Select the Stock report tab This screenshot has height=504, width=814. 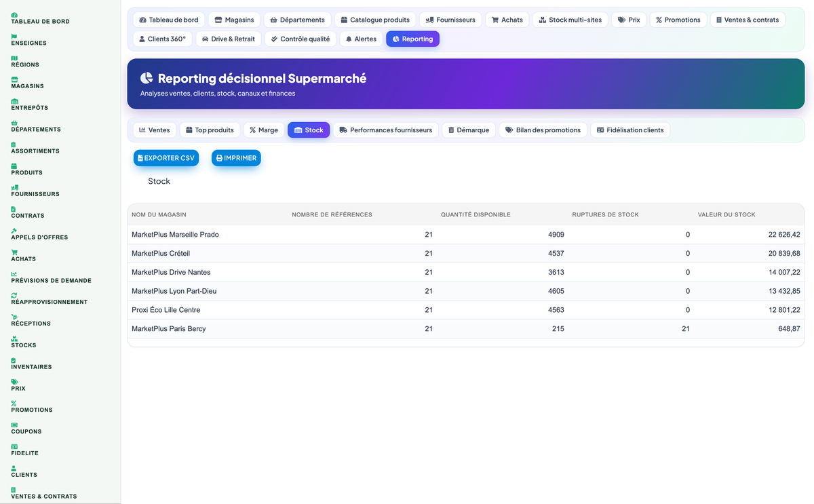309,130
